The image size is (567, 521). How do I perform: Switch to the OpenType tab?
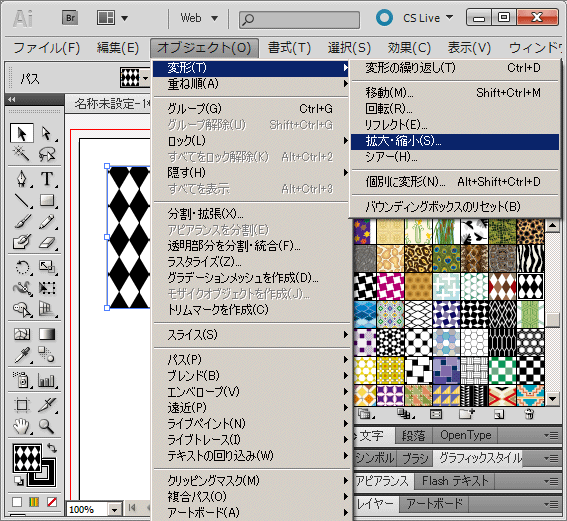click(x=465, y=435)
